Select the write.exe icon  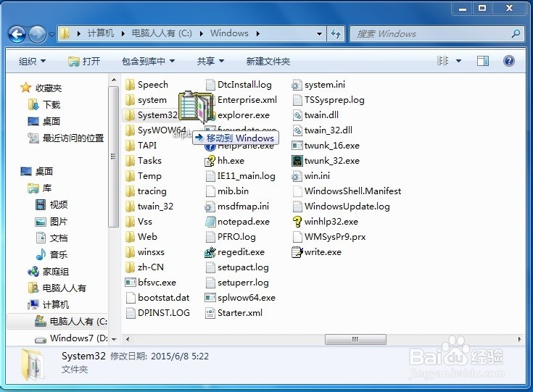click(297, 252)
